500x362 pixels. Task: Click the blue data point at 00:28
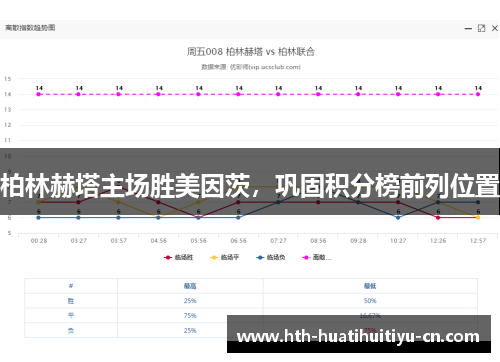pyautogui.click(x=39, y=218)
